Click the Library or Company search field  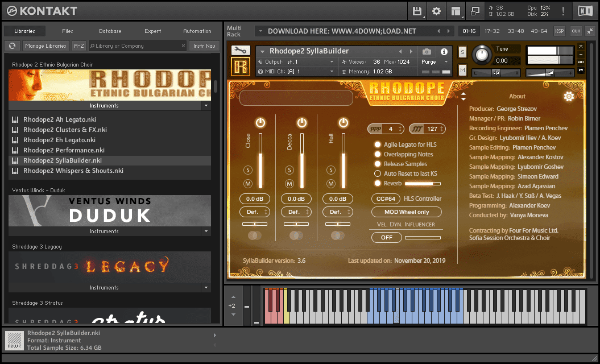137,46
